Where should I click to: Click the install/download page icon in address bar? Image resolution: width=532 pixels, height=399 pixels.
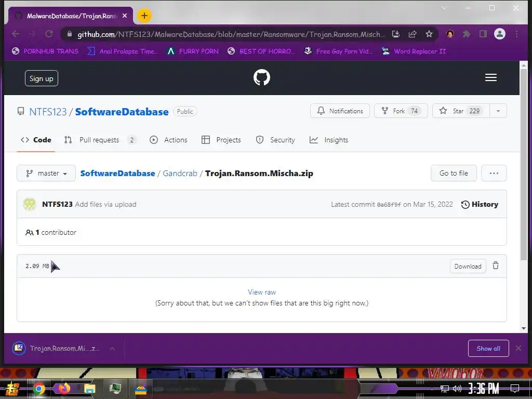click(x=395, y=34)
